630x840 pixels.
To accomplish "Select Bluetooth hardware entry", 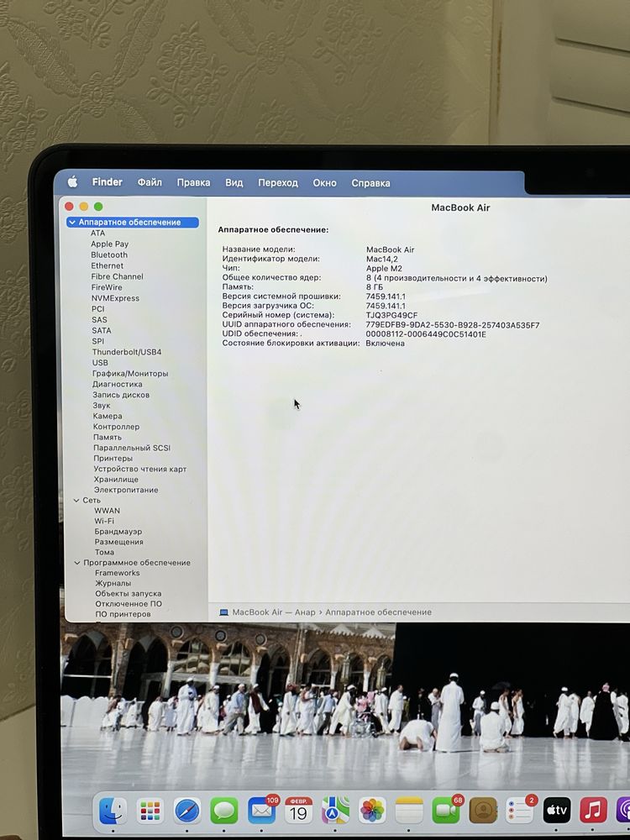I will 109,255.
